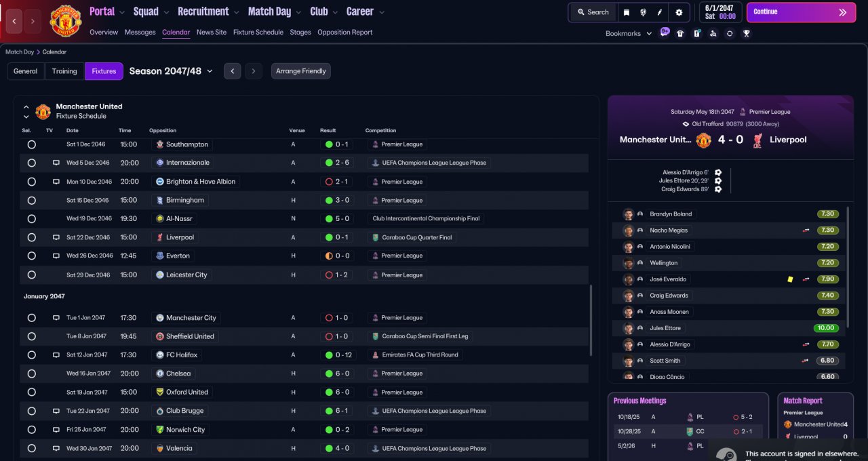Select the Everton fixture radio button
Screen dimensions: 868x461
point(31,256)
